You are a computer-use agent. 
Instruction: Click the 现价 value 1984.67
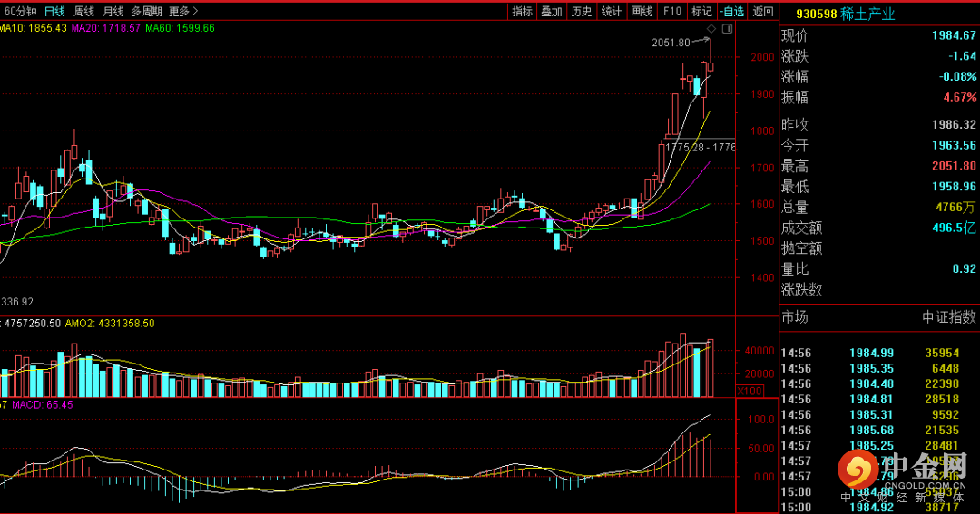[x=953, y=35]
